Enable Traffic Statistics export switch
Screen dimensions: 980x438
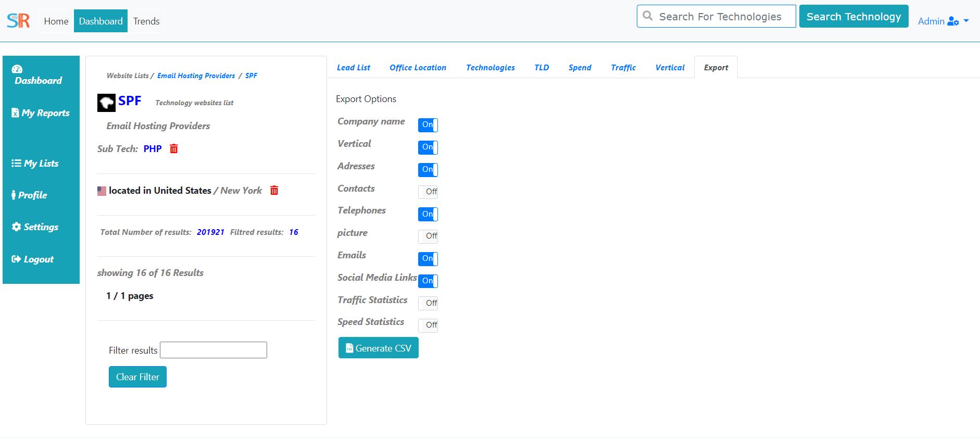tap(428, 303)
